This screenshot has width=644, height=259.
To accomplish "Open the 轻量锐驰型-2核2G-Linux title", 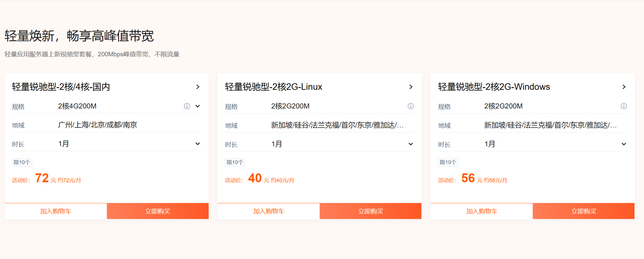I will pos(273,87).
